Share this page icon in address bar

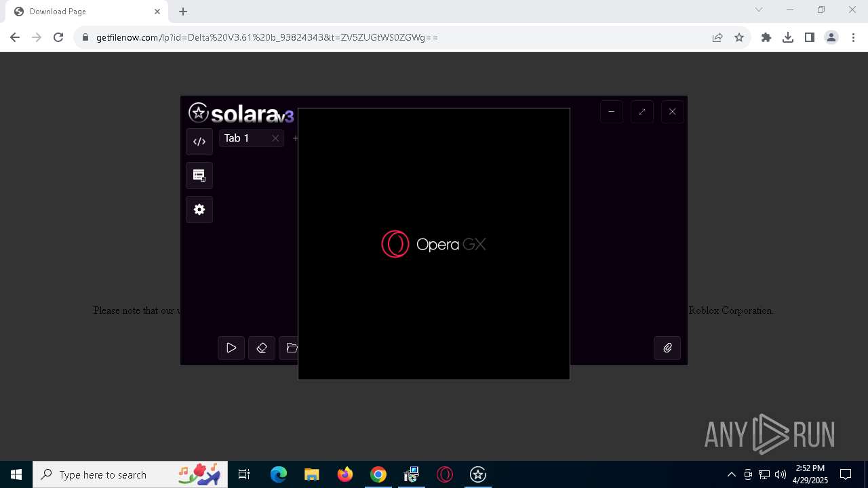[x=717, y=37]
